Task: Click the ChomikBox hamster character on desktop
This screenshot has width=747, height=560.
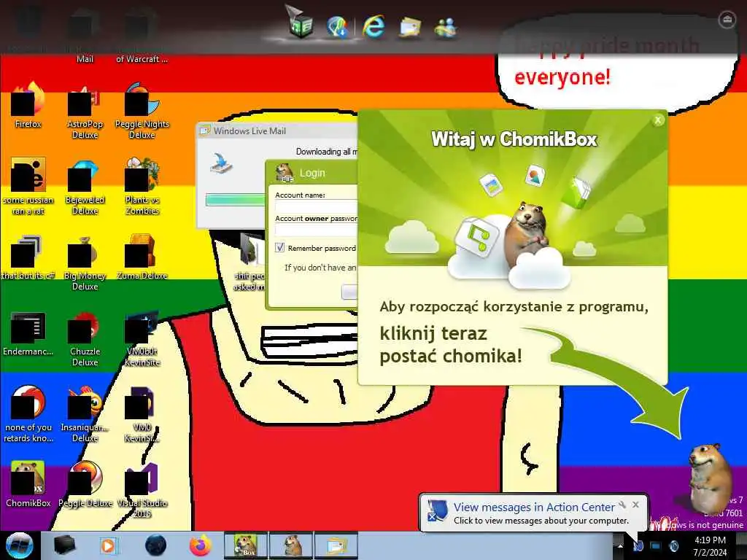Action: click(x=709, y=478)
